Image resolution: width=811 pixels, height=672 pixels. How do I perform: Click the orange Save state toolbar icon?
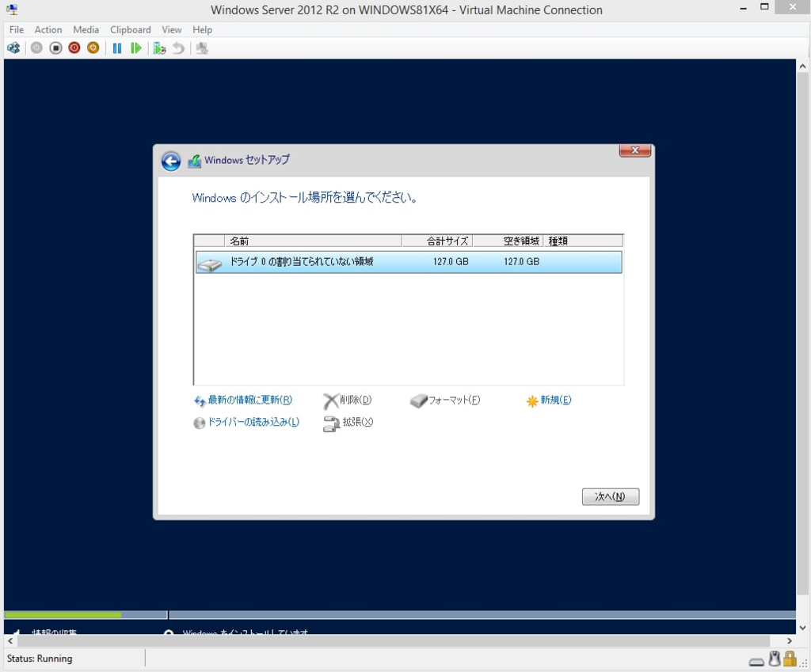click(x=93, y=48)
